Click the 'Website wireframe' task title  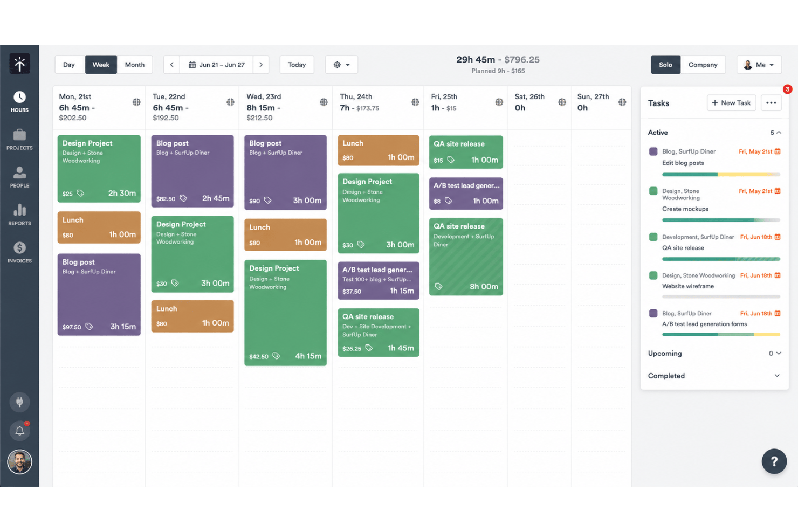pos(688,286)
